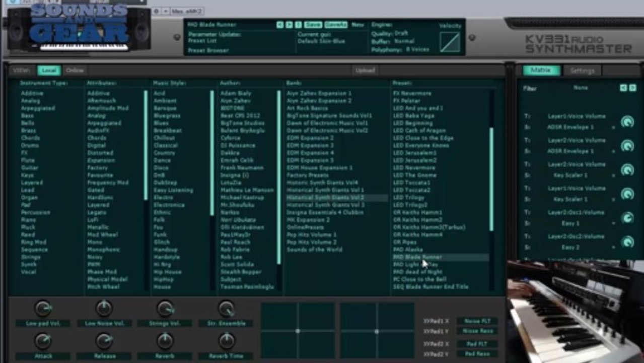Click the depth knob for Layer2:Osc1/Volume
This screenshot has width=644, height=363.
point(627,218)
